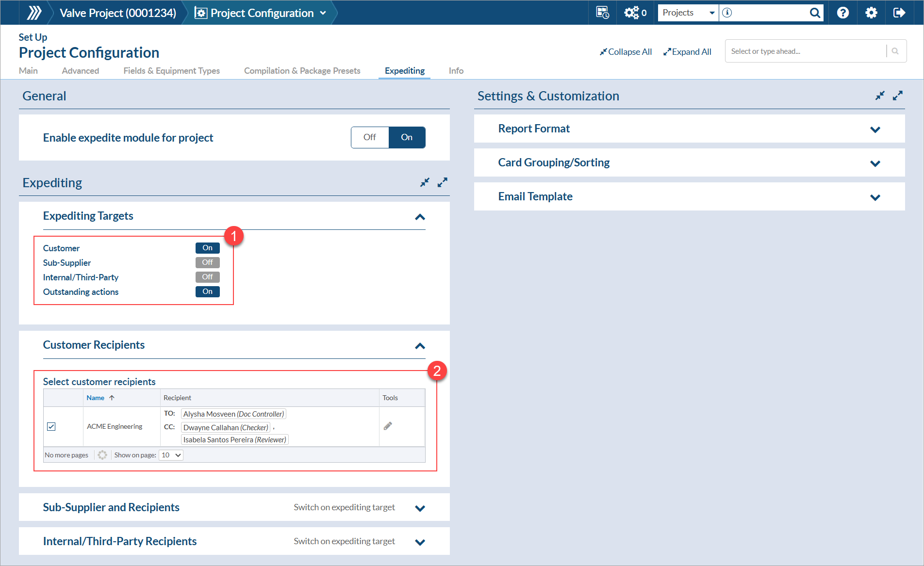924x566 pixels.
Task: Collapse all panels in Expediting section
Action: pos(425,182)
